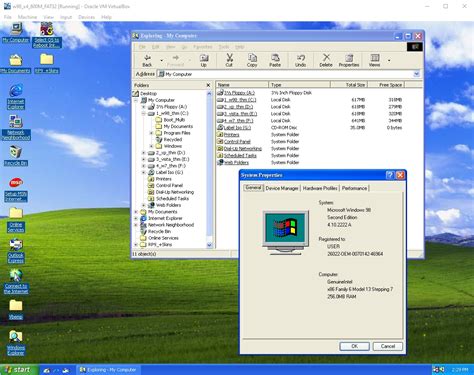The width and height of the screenshot is (474, 375).
Task: Click the Exploring - My Computer taskbar button
Action: (108, 370)
